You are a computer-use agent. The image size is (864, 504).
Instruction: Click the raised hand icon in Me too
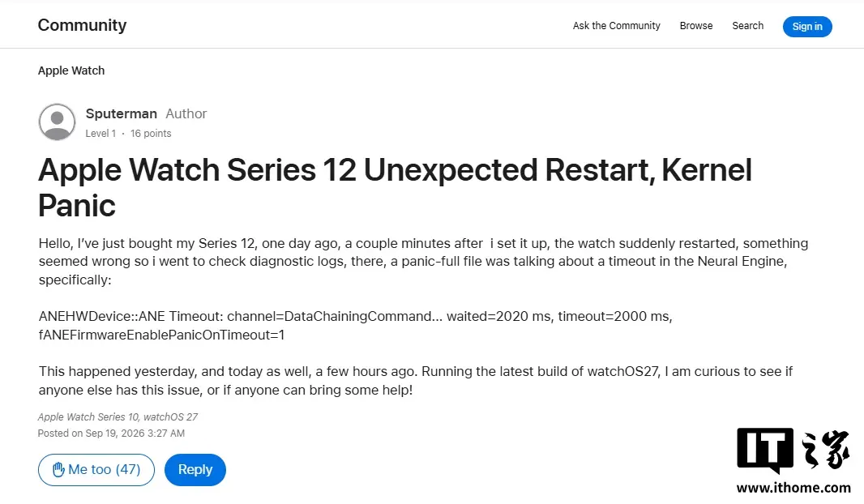58,469
